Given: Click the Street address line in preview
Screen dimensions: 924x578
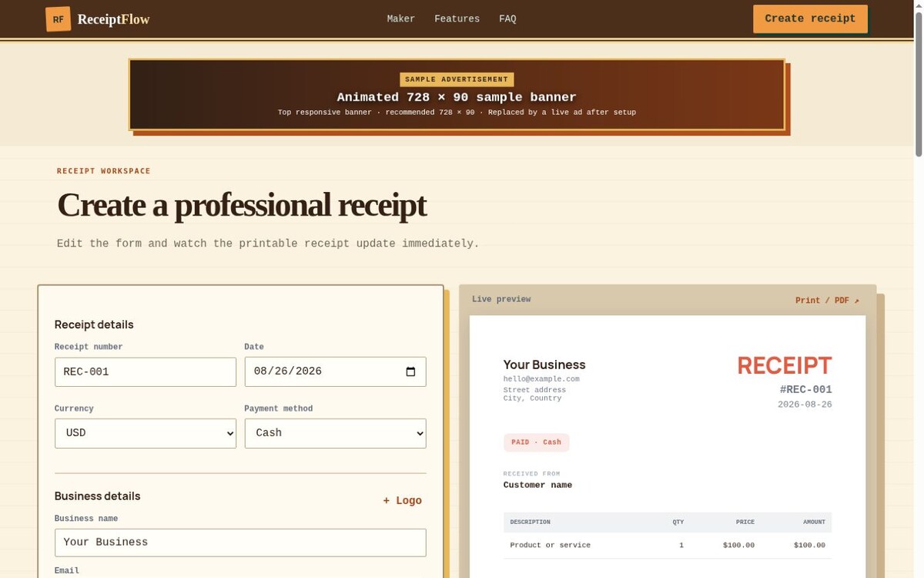Looking at the screenshot, I should [534, 390].
